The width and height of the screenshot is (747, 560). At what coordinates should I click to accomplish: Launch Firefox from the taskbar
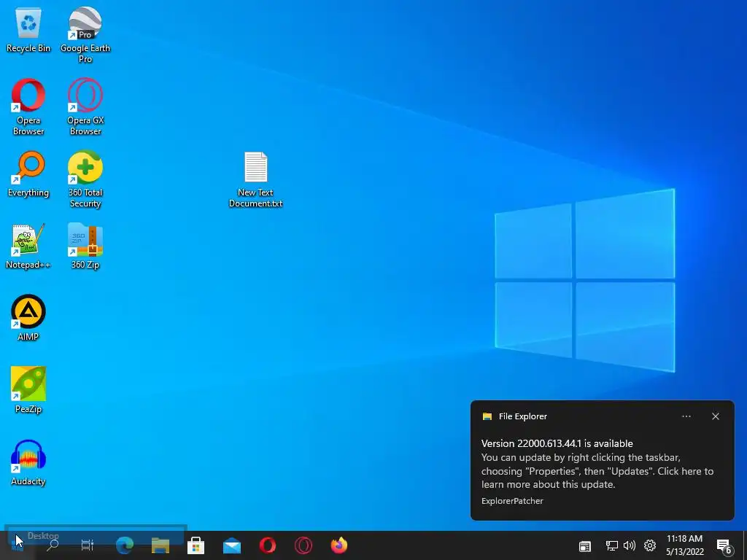point(339,545)
